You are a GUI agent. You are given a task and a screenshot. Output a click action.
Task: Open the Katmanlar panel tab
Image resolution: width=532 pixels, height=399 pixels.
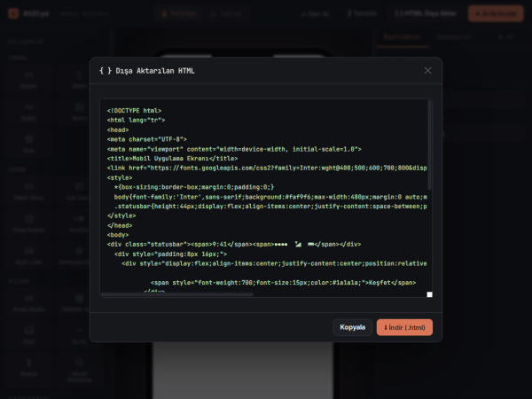point(454,36)
